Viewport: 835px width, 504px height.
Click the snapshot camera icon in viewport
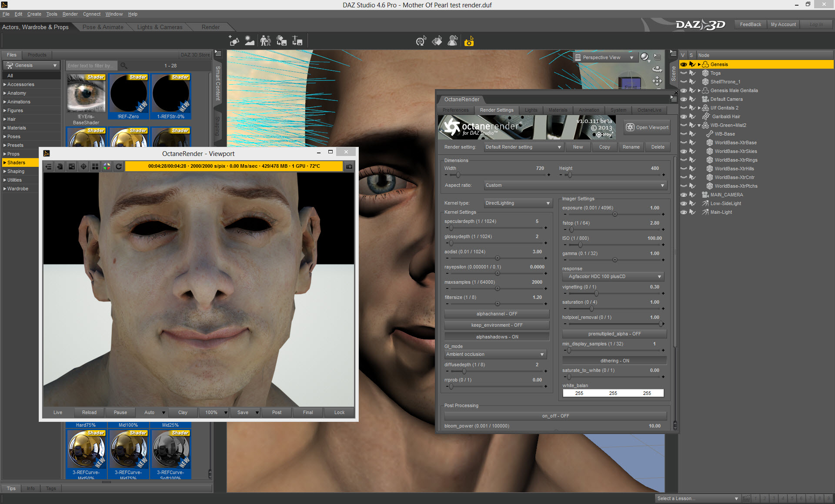pos(349,166)
